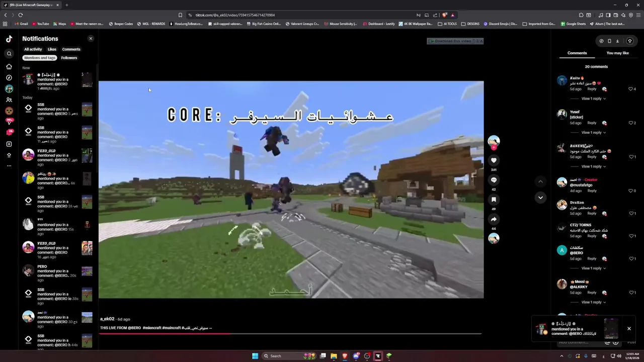Filter notifications by Comments
Viewport: 644px width, 362px height.
pos(71,49)
